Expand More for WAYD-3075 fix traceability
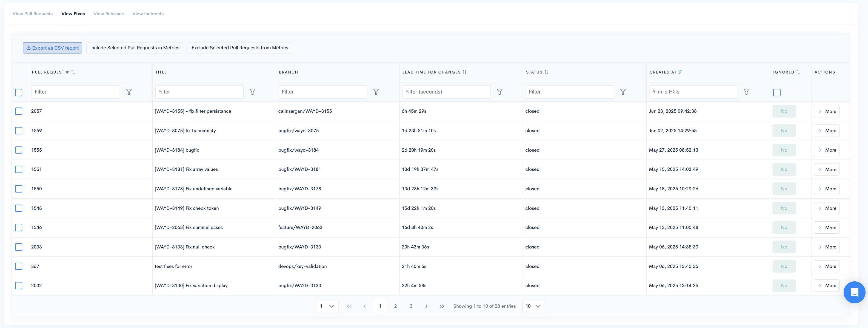Image resolution: width=868 pixels, height=328 pixels. click(827, 131)
